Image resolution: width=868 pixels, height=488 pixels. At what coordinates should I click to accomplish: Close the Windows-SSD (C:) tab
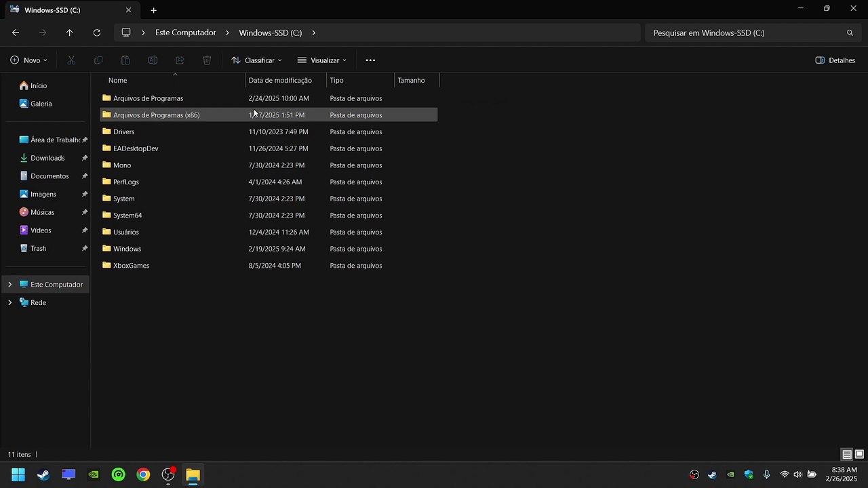click(128, 10)
